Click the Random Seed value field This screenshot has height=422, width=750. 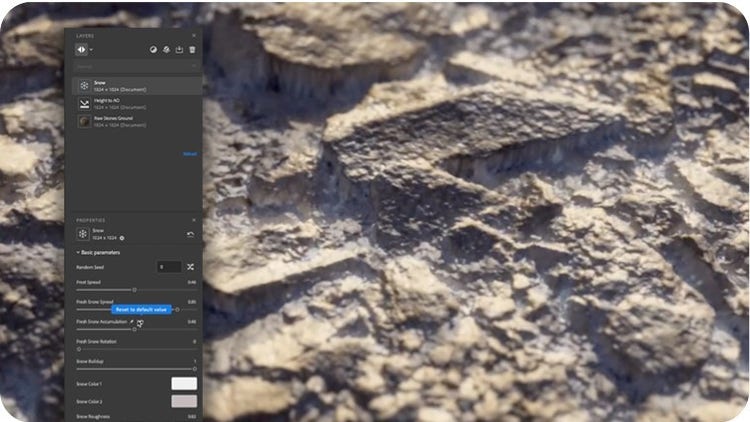click(x=169, y=267)
